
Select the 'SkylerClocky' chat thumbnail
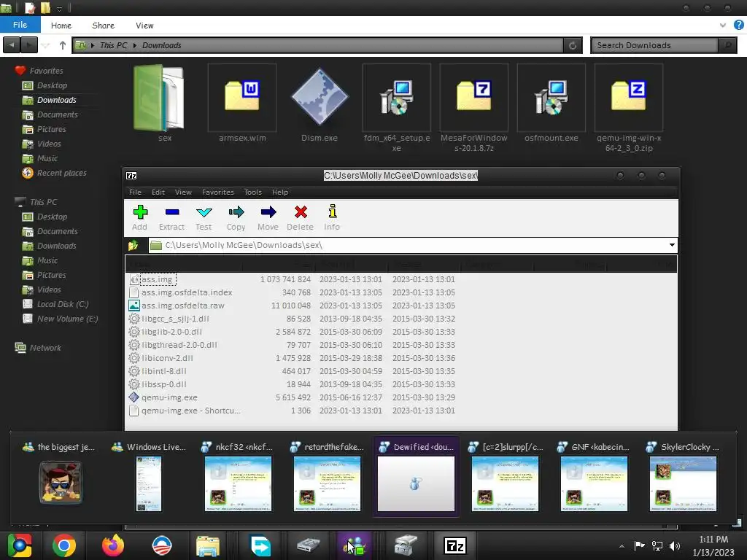pos(683,476)
